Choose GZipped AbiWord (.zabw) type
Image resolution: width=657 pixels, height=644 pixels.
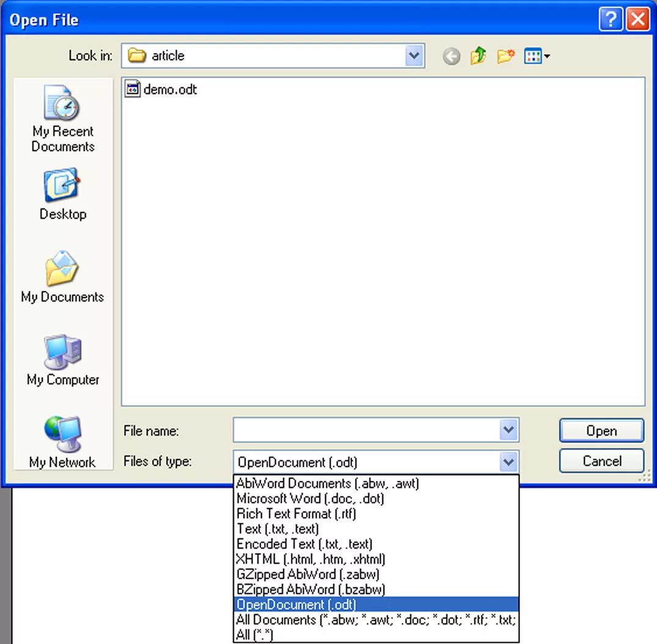[x=376, y=574]
